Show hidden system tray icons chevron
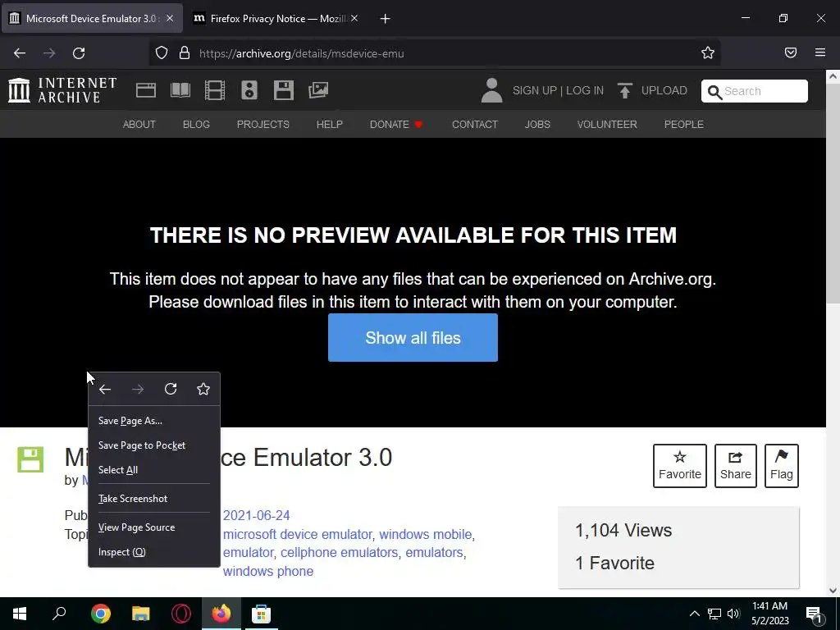 click(694, 614)
